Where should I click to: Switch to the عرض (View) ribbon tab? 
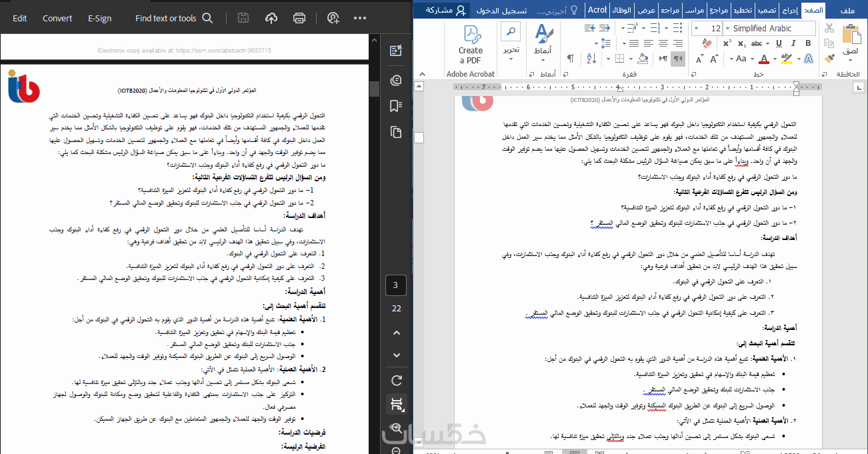tap(646, 10)
